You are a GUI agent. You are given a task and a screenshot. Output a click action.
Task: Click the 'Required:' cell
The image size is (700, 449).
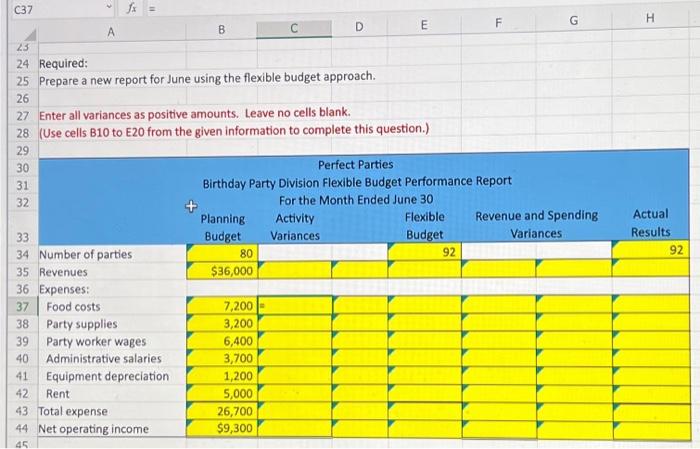tap(63, 63)
